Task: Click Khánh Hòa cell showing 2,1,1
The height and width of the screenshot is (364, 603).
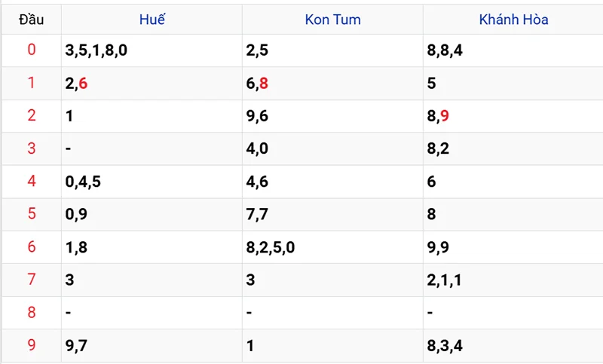Action: pyautogui.click(x=444, y=280)
